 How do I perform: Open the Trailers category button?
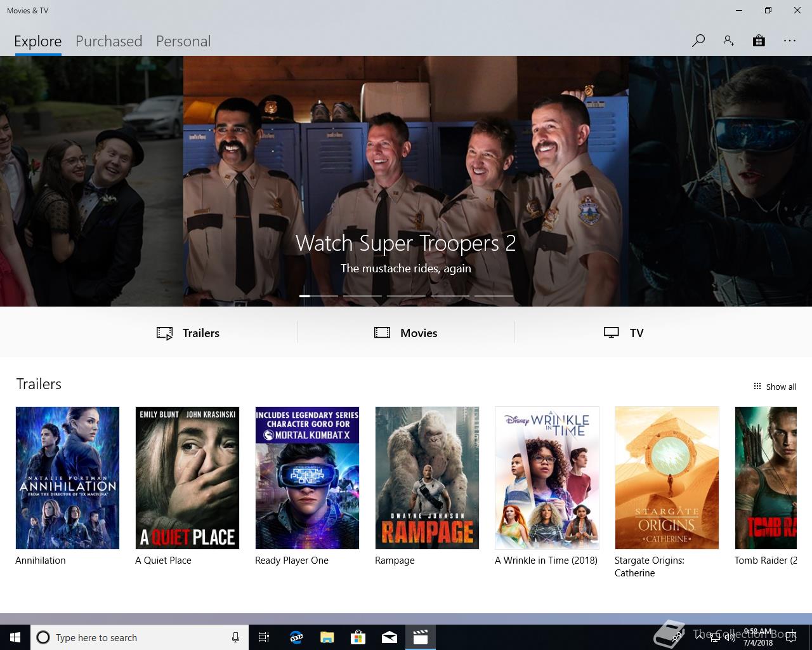(188, 333)
